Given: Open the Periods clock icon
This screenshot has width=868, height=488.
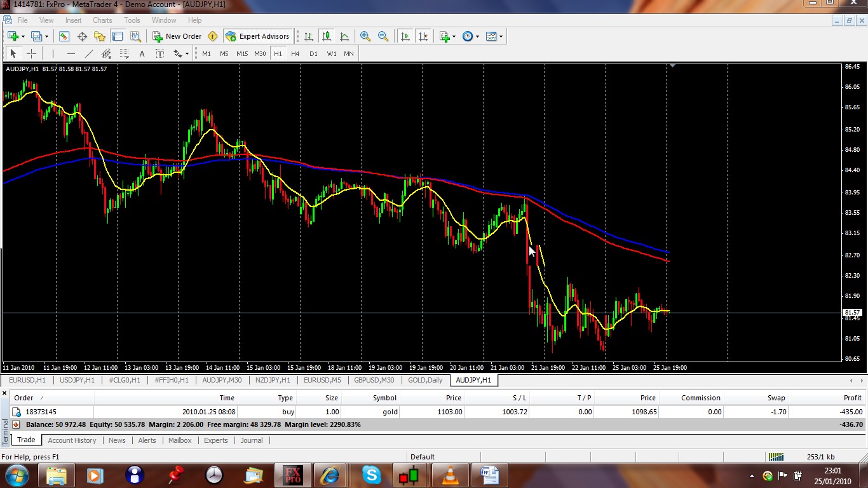Looking at the screenshot, I should 468,36.
